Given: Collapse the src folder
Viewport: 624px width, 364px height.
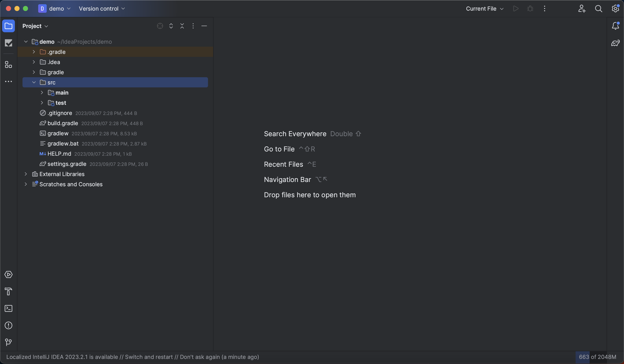Looking at the screenshot, I should tap(34, 82).
